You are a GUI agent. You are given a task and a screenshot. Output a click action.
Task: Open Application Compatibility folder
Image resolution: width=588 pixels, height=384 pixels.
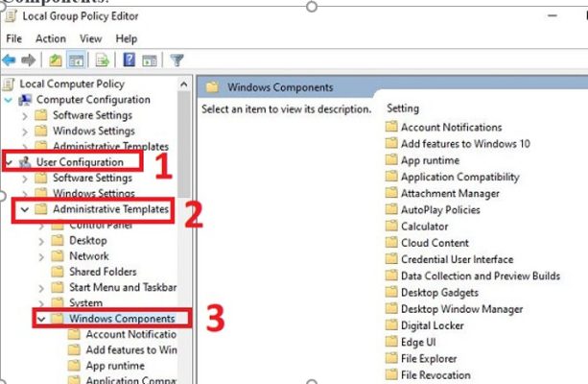coord(460,177)
